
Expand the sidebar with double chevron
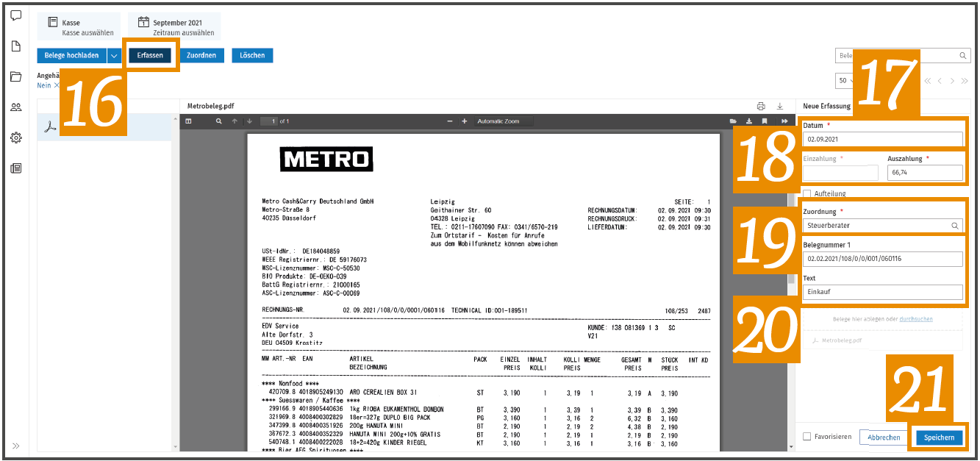[15, 446]
